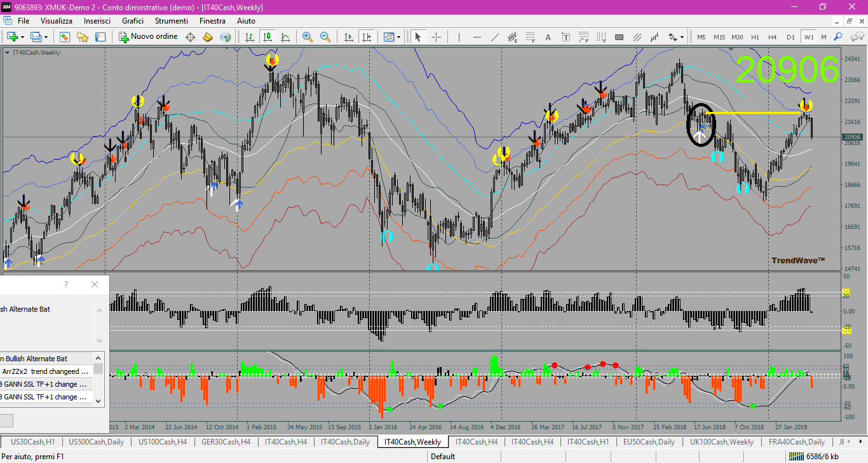Switch timeframe to M15
Screen dimensions: 868x463
(x=719, y=37)
